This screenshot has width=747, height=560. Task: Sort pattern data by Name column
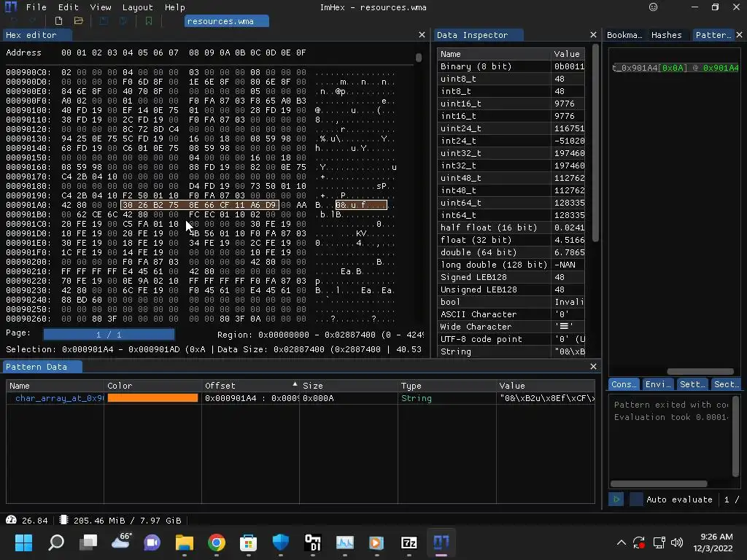(55, 385)
